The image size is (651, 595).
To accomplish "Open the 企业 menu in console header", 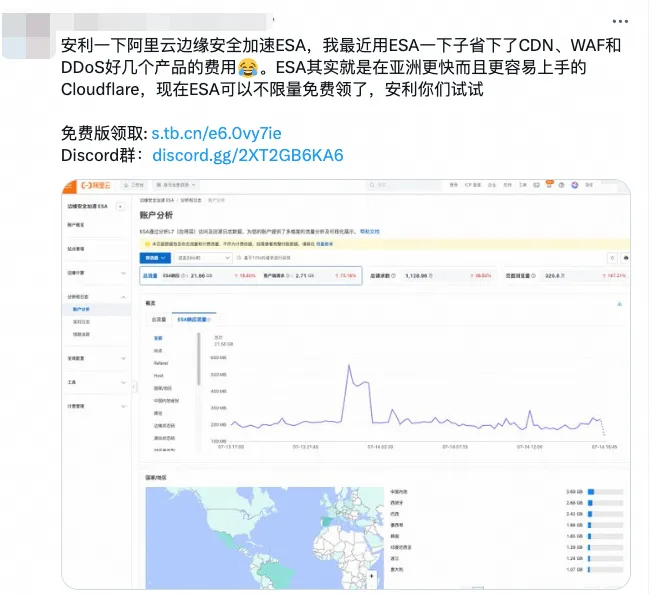I will [492, 185].
